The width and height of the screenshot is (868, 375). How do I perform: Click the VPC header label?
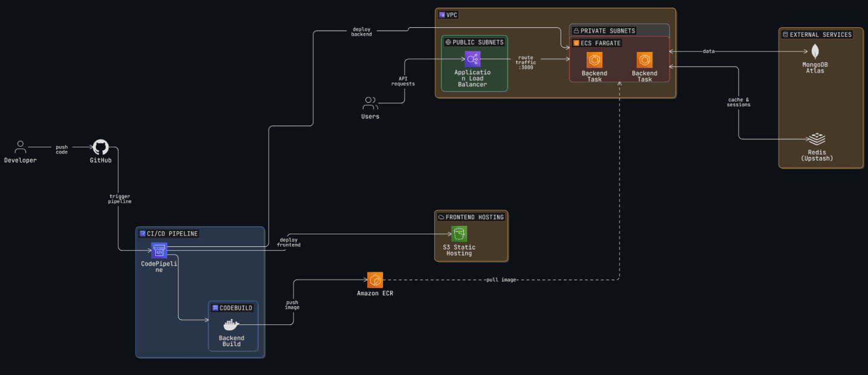pyautogui.click(x=448, y=14)
